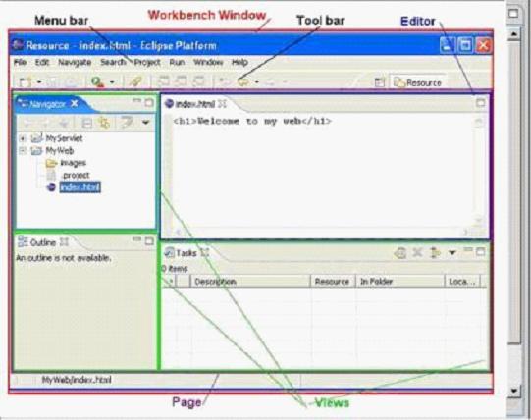The height and width of the screenshot is (420, 531).
Task: Open the Edit menu
Action: [42, 63]
